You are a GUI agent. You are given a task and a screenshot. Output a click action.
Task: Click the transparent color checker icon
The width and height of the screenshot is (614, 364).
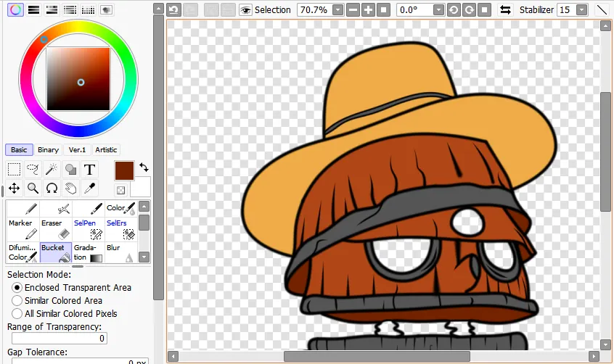pyautogui.click(x=120, y=190)
